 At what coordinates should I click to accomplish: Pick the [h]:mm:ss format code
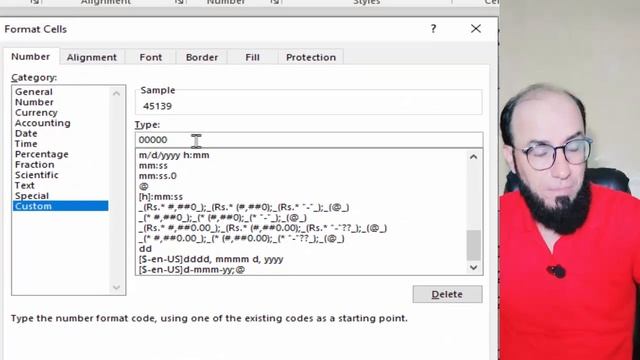click(161, 197)
